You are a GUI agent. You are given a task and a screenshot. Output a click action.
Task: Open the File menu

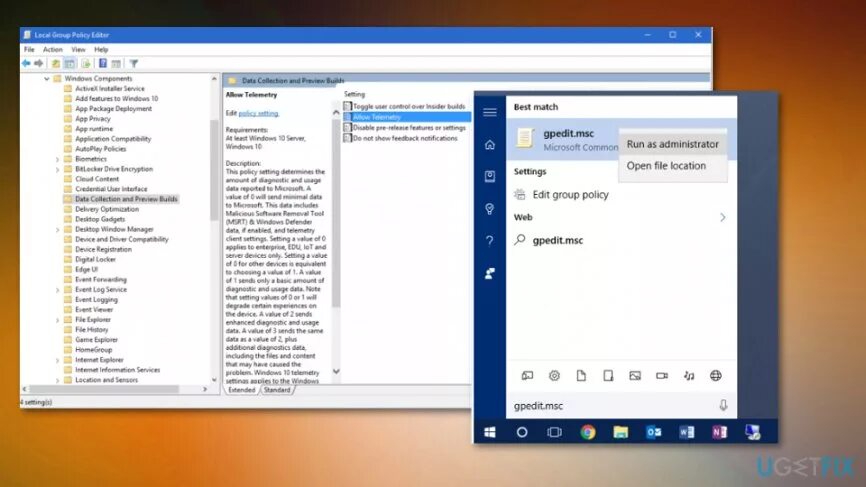[29, 50]
